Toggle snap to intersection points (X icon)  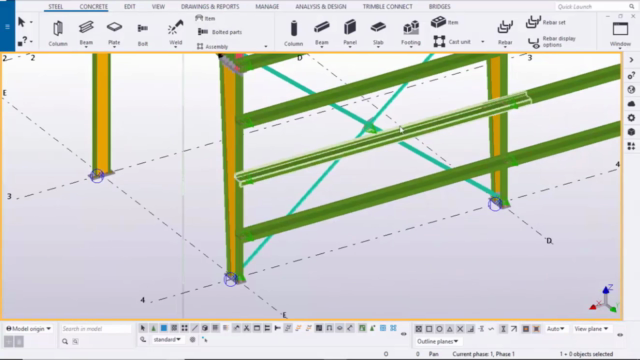coord(460,329)
